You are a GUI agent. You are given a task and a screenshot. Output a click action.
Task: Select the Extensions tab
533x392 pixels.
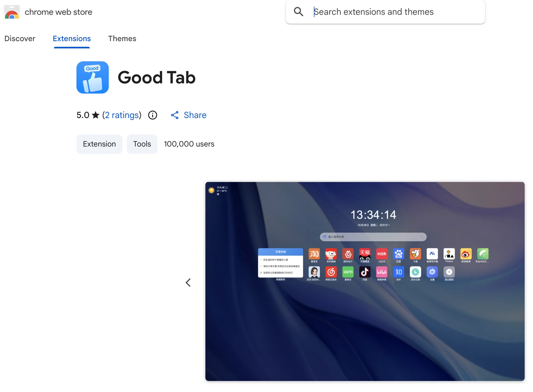point(72,38)
